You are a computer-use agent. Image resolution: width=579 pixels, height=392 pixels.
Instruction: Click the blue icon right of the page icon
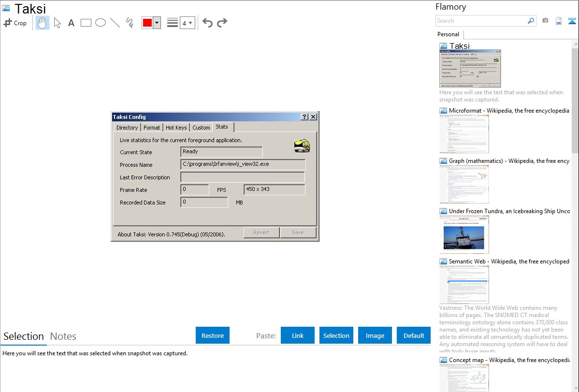click(572, 21)
